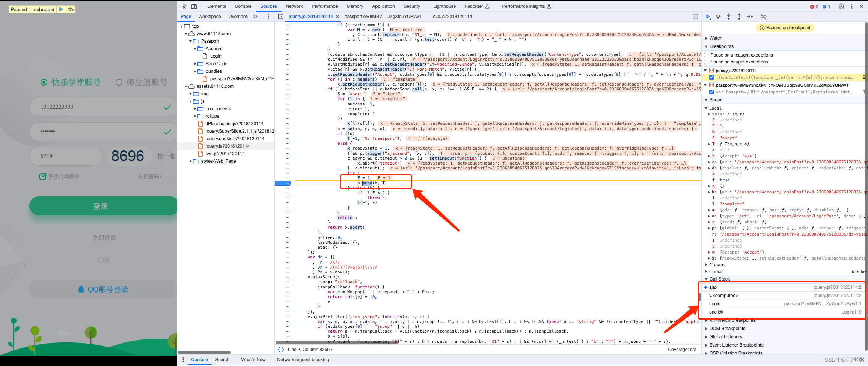Toggle the navigator sidebar icon
Screen dimensions: 868x366
280,16
